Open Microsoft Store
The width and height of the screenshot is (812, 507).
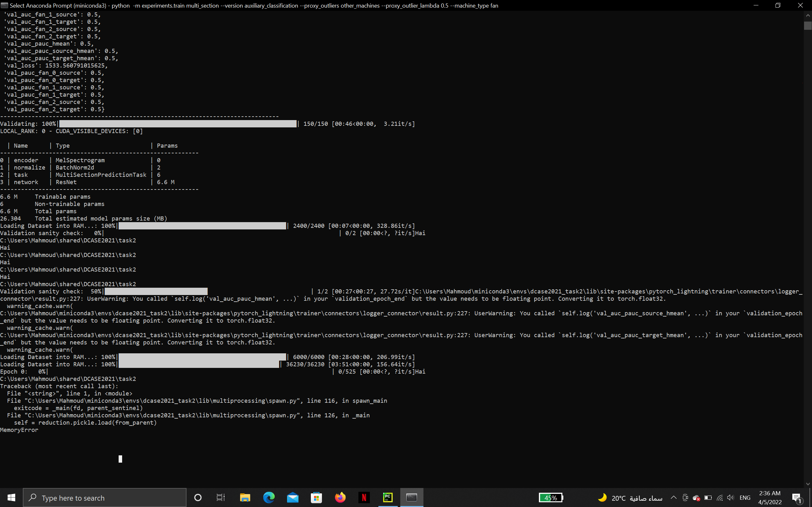317,497
